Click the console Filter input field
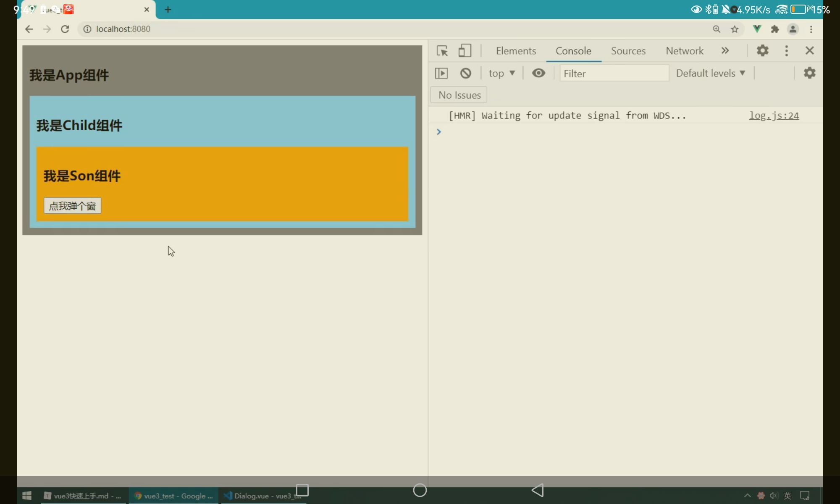Screen dimensions: 840x504 coord(613,73)
